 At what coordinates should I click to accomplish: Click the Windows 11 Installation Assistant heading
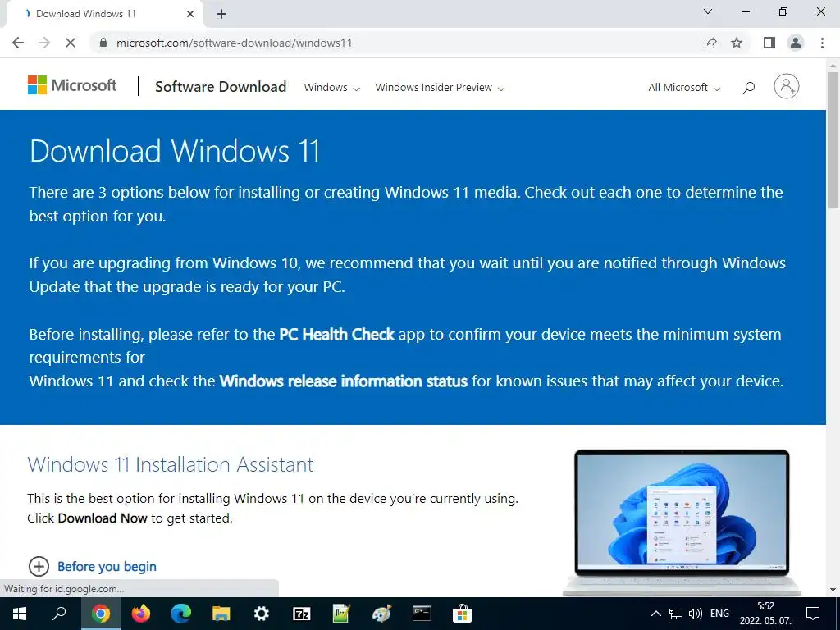click(x=171, y=464)
